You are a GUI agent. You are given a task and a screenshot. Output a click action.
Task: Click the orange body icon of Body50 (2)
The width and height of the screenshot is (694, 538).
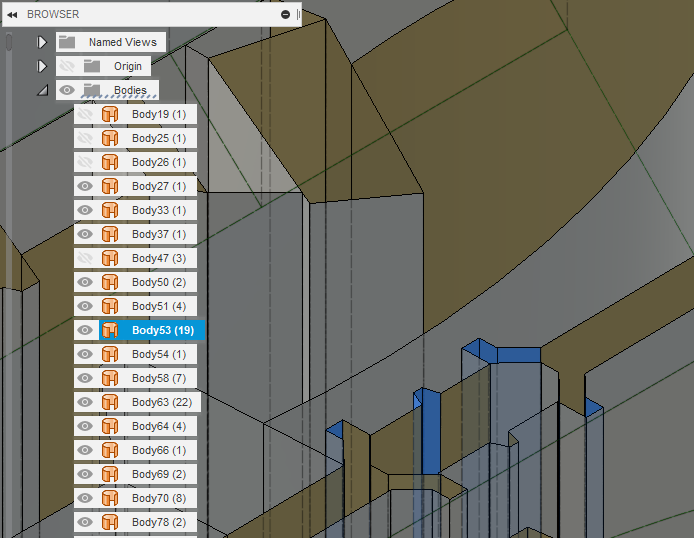click(x=110, y=282)
